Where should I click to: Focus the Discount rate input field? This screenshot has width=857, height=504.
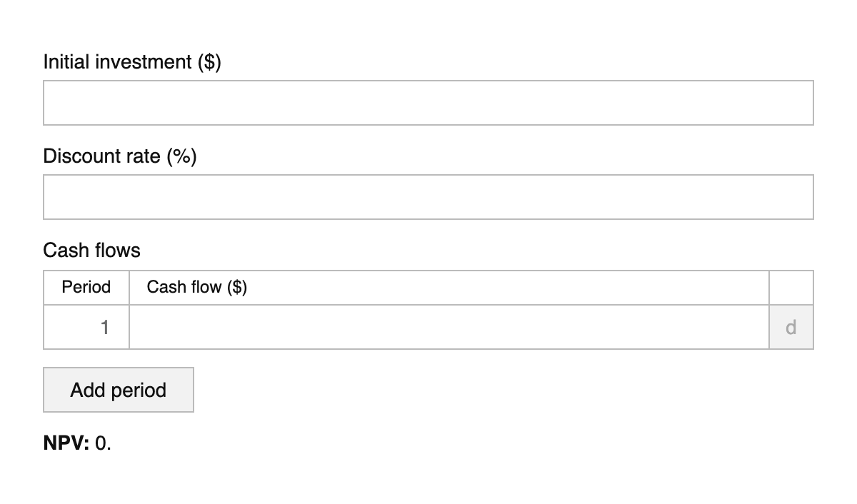tap(428, 197)
